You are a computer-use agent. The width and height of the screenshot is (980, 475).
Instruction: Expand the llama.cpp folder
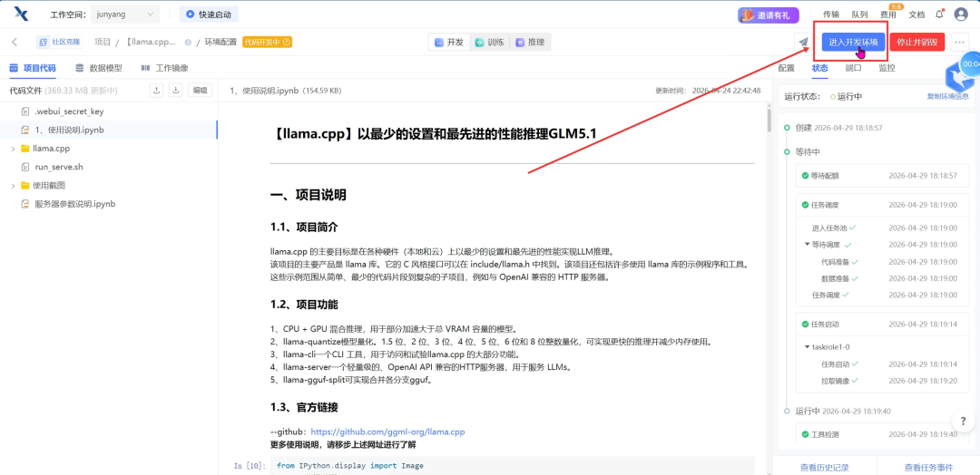[13, 149]
